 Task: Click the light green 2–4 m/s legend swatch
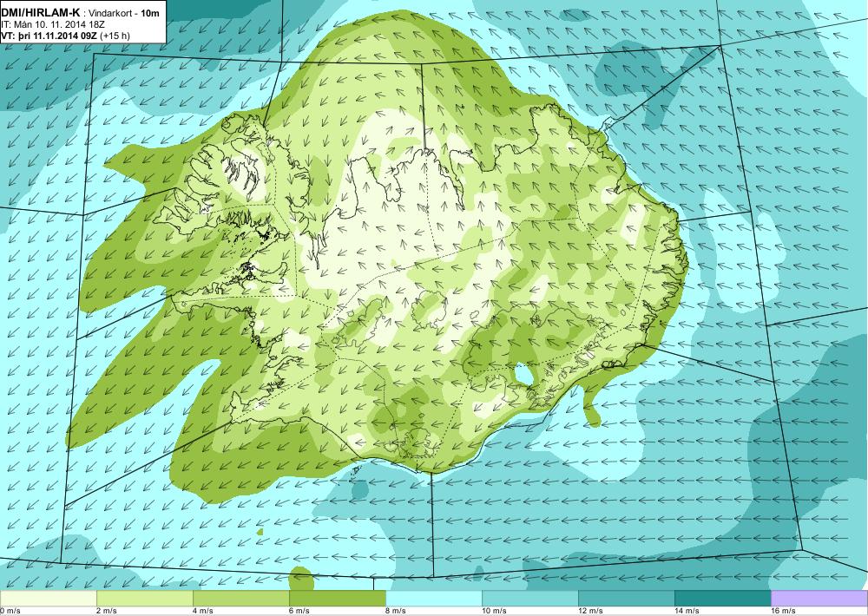144,599
